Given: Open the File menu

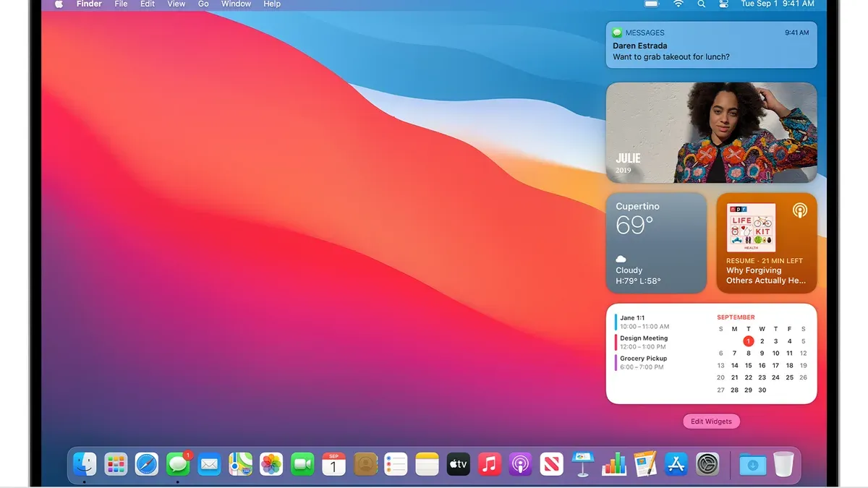Looking at the screenshot, I should click(x=121, y=4).
